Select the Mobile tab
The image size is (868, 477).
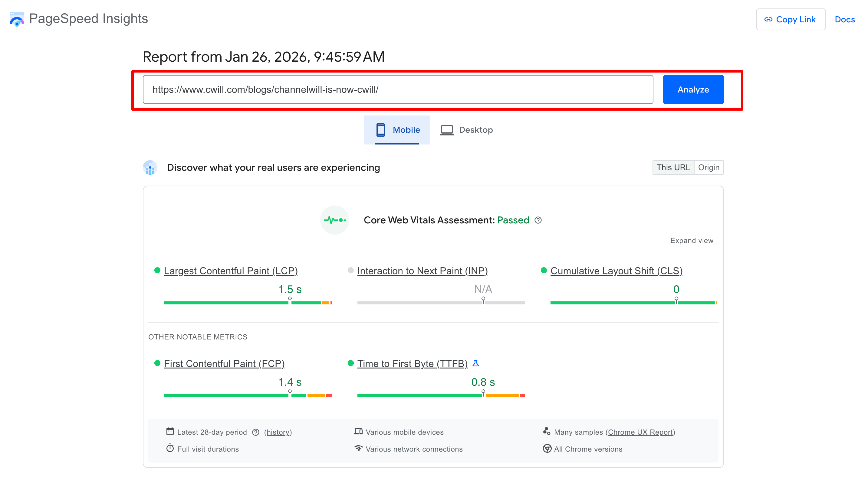397,130
